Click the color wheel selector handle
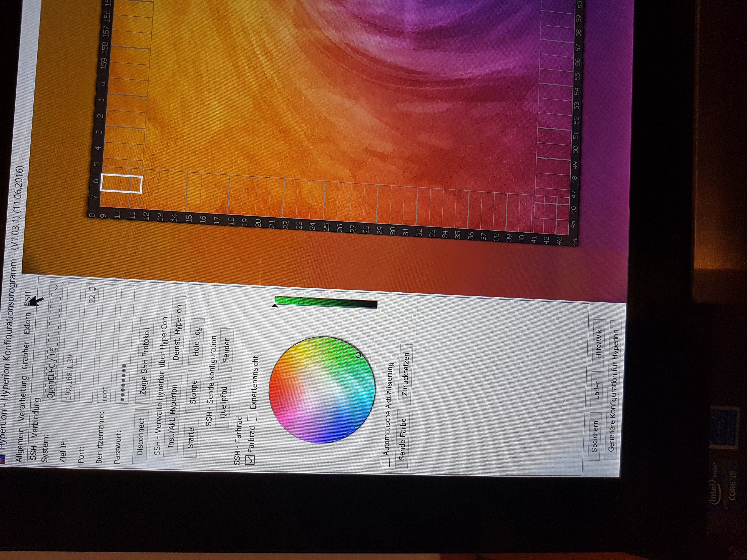 tap(358, 355)
